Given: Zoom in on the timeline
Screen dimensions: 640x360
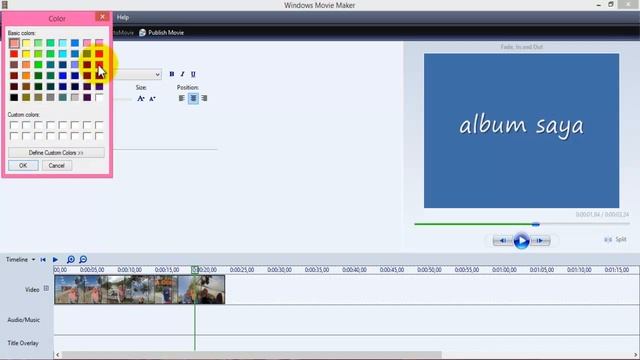Looking at the screenshot, I should tap(71, 260).
